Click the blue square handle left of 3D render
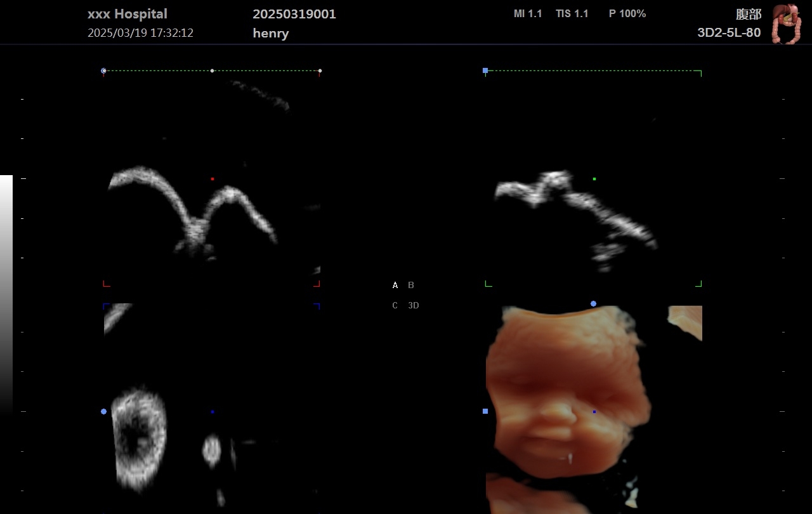This screenshot has width=812, height=514. pos(485,411)
